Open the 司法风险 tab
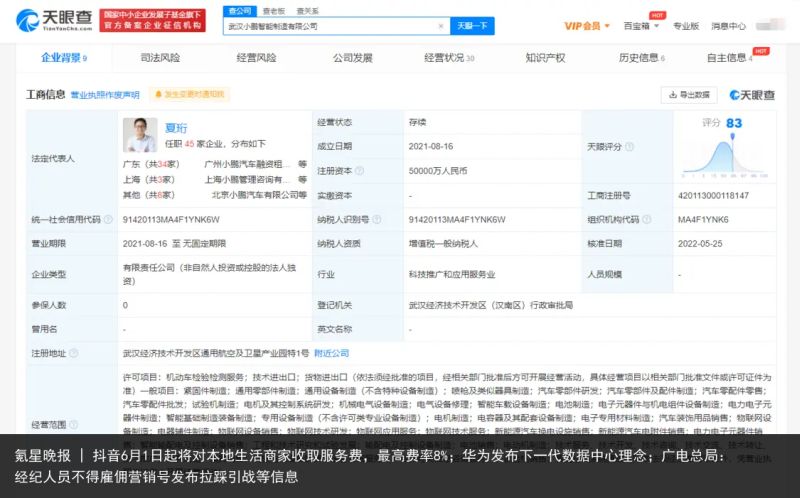800x498 pixels. 160,58
